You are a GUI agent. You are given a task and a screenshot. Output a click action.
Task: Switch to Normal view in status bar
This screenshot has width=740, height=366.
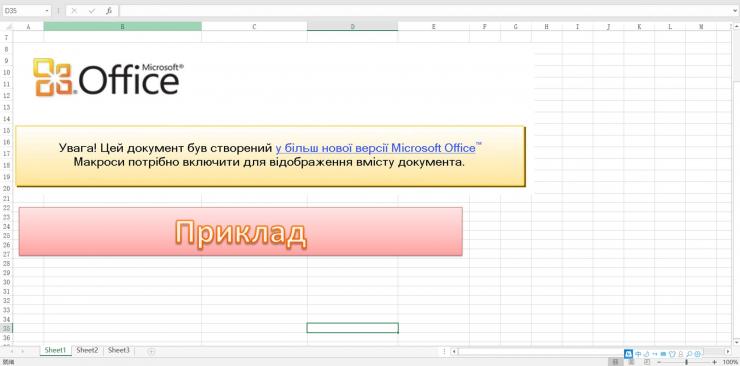point(615,362)
